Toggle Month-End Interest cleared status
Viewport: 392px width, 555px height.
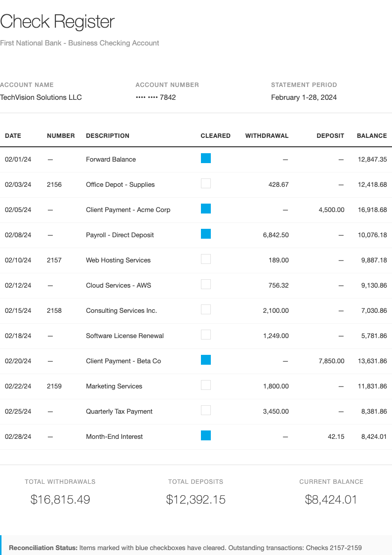point(206,435)
